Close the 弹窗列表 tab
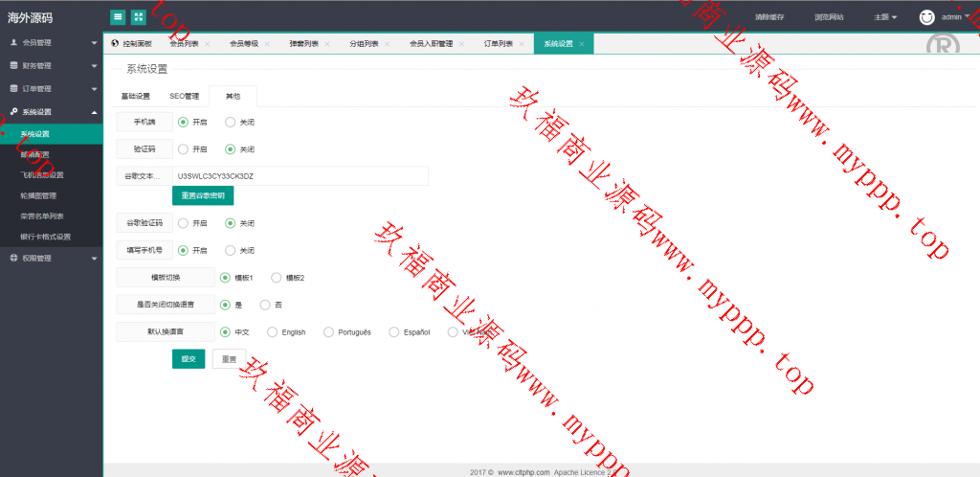This screenshot has height=477, width=980. coord(327,44)
